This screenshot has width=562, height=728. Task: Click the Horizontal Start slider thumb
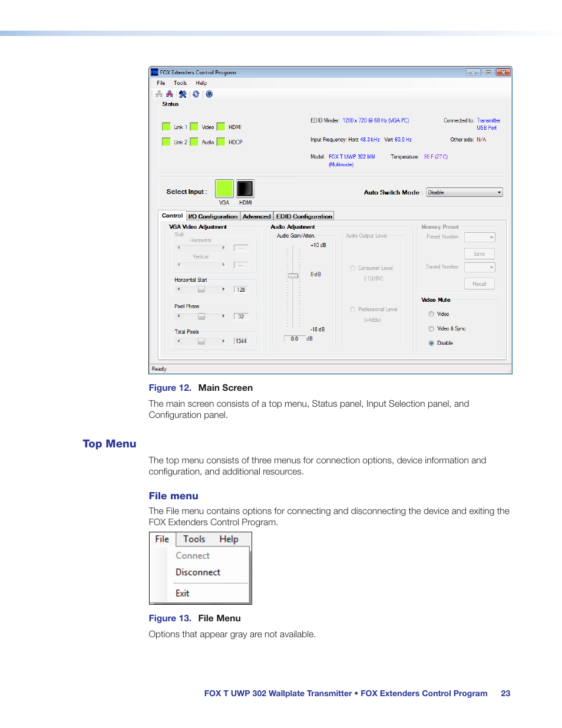pyautogui.click(x=201, y=289)
